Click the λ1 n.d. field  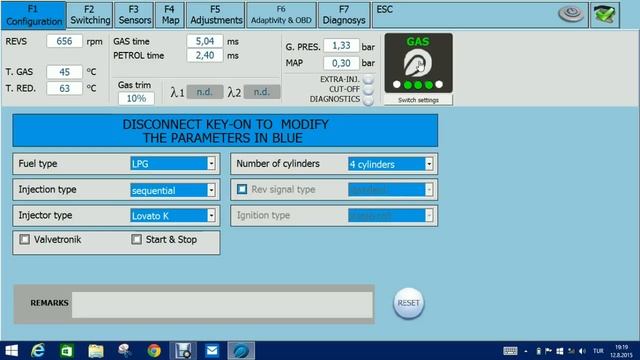[205, 92]
